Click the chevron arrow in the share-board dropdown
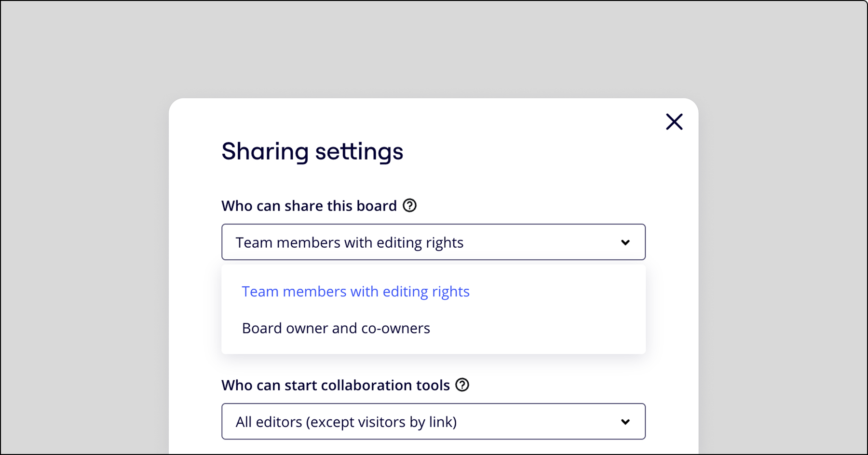868x455 pixels. click(x=625, y=242)
